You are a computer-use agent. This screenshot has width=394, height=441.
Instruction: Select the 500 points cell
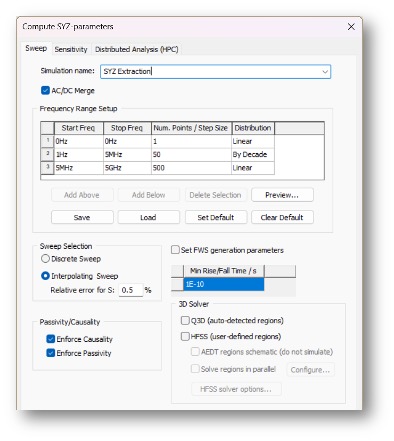coord(191,168)
